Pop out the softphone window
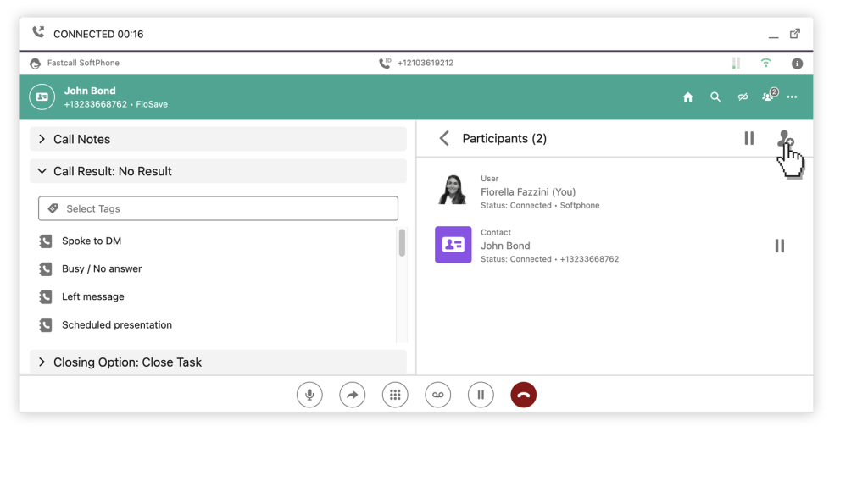 tap(795, 34)
